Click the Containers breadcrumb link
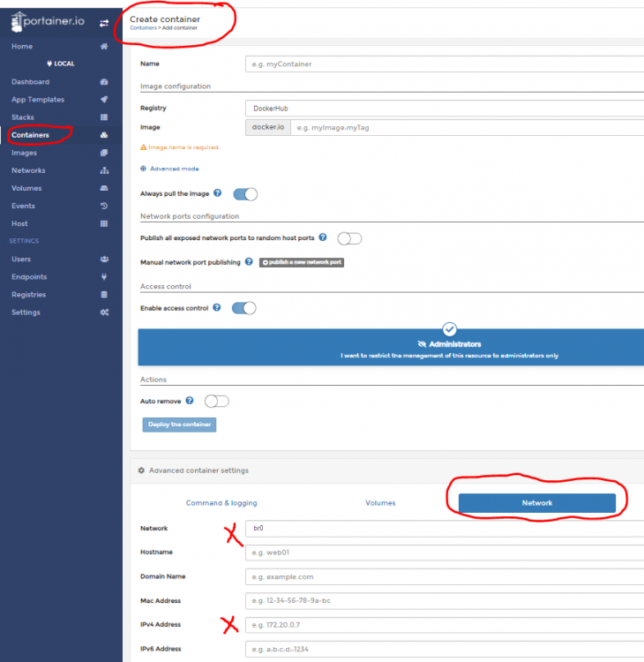This screenshot has width=644, height=662. click(143, 28)
